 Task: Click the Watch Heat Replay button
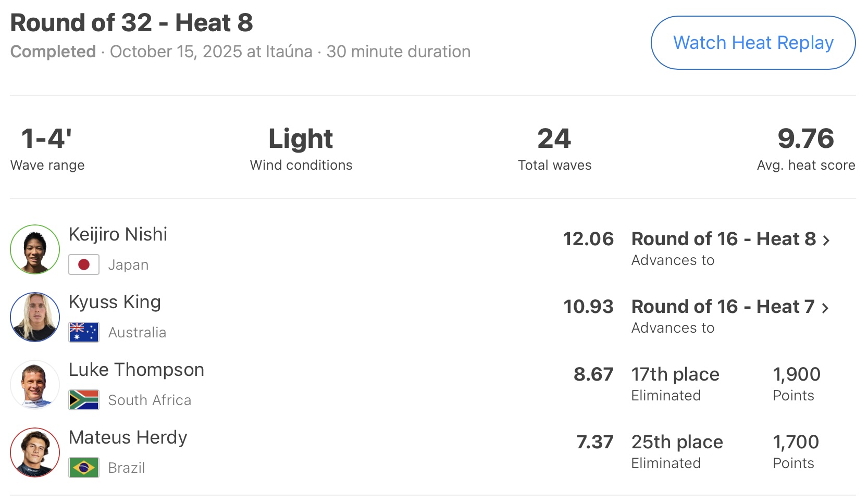tap(753, 43)
